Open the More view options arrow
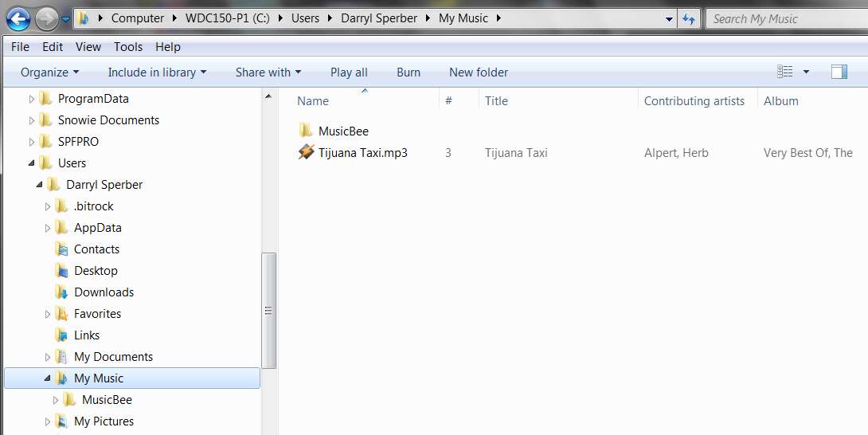The width and height of the screenshot is (868, 435). coord(806,72)
